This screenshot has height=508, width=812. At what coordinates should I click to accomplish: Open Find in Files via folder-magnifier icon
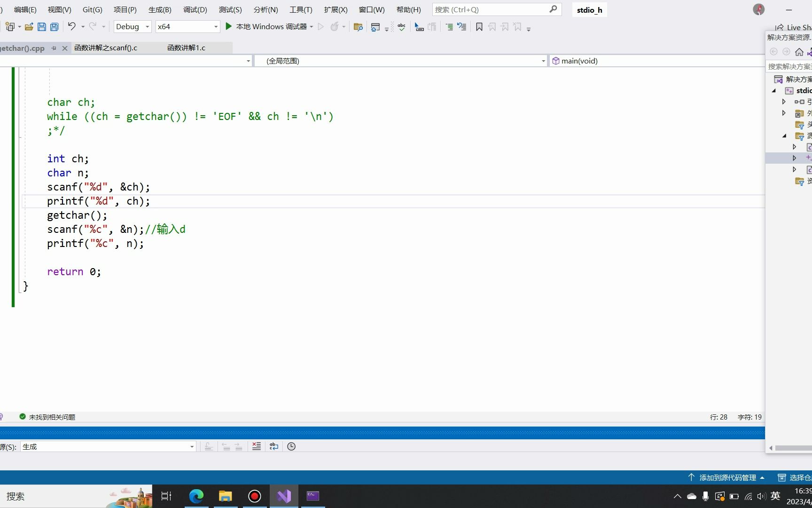pos(358,27)
